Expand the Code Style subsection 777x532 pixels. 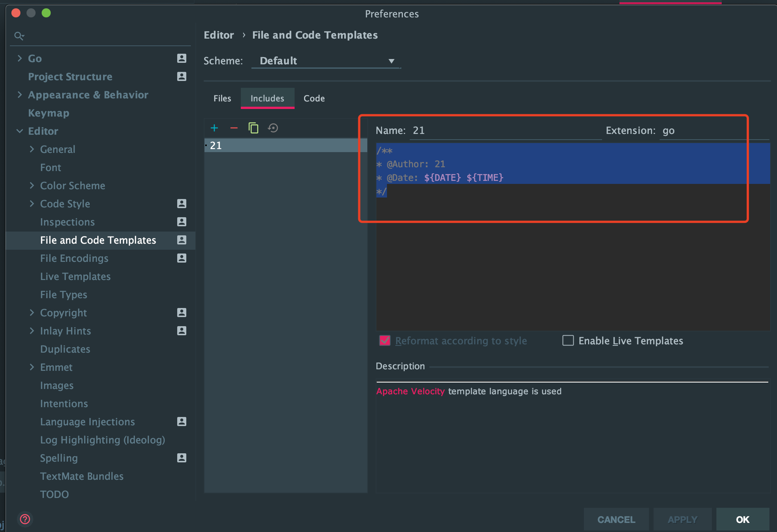pyautogui.click(x=32, y=204)
